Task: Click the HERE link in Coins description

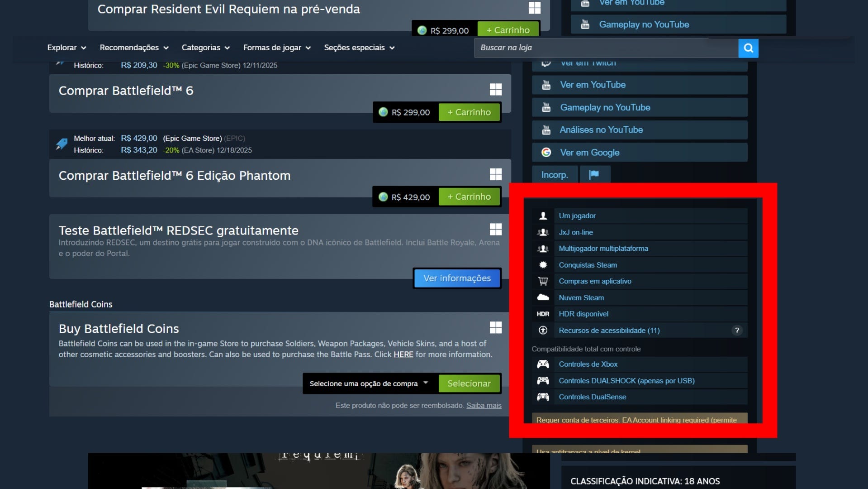Action: pyautogui.click(x=403, y=355)
